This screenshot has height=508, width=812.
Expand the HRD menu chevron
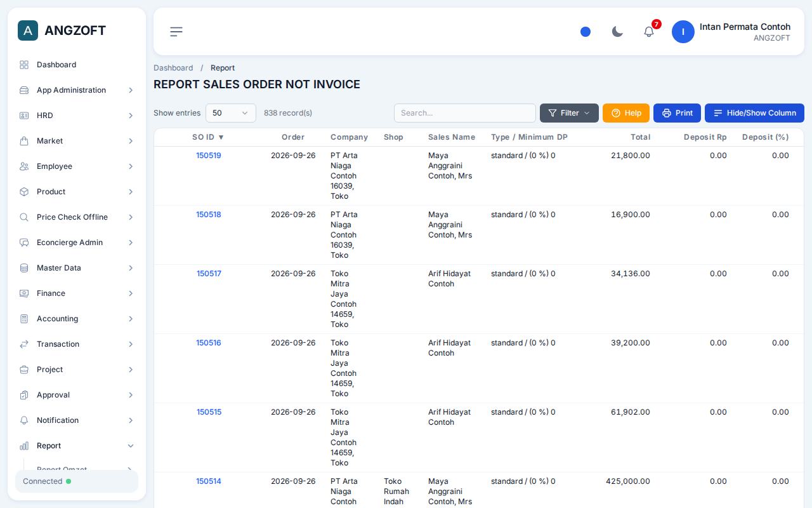[131, 116]
